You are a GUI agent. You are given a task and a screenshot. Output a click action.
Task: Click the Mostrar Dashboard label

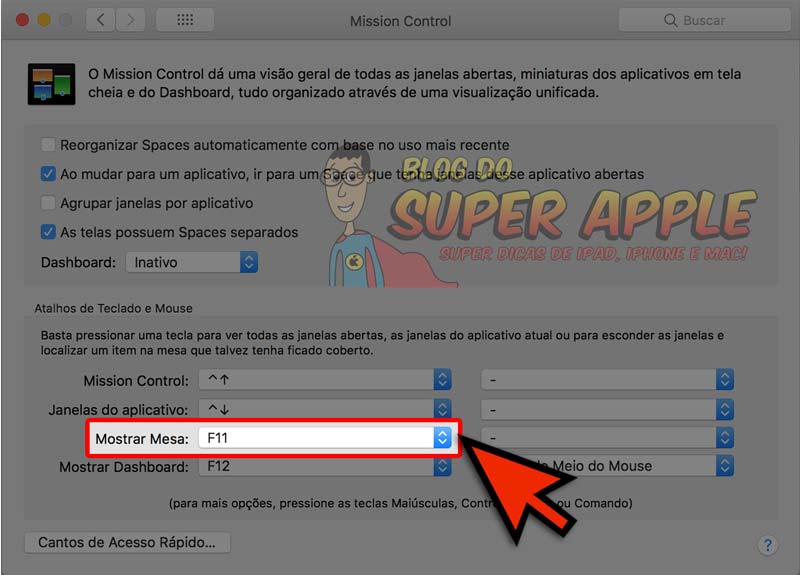124,467
